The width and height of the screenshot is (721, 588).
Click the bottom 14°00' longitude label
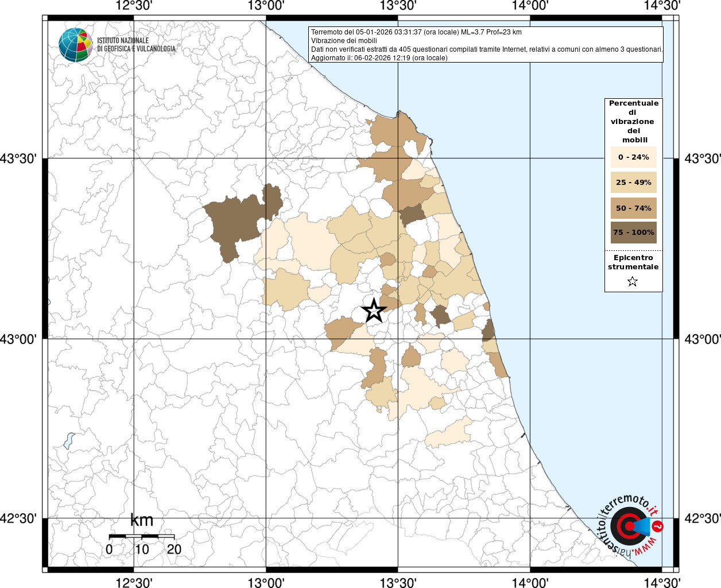tap(530, 582)
